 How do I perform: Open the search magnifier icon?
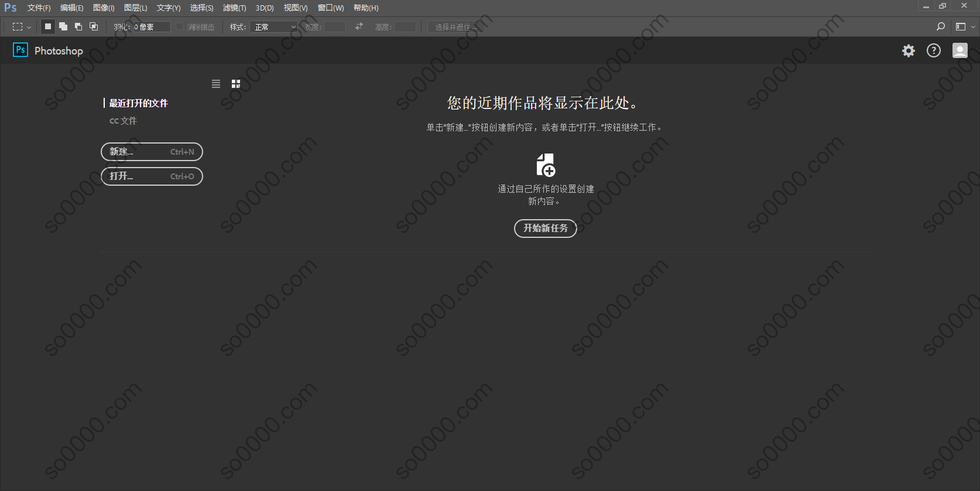(x=941, y=26)
